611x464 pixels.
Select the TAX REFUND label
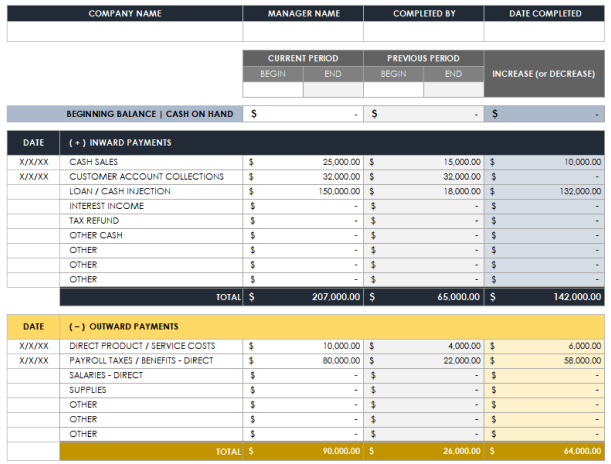(94, 221)
